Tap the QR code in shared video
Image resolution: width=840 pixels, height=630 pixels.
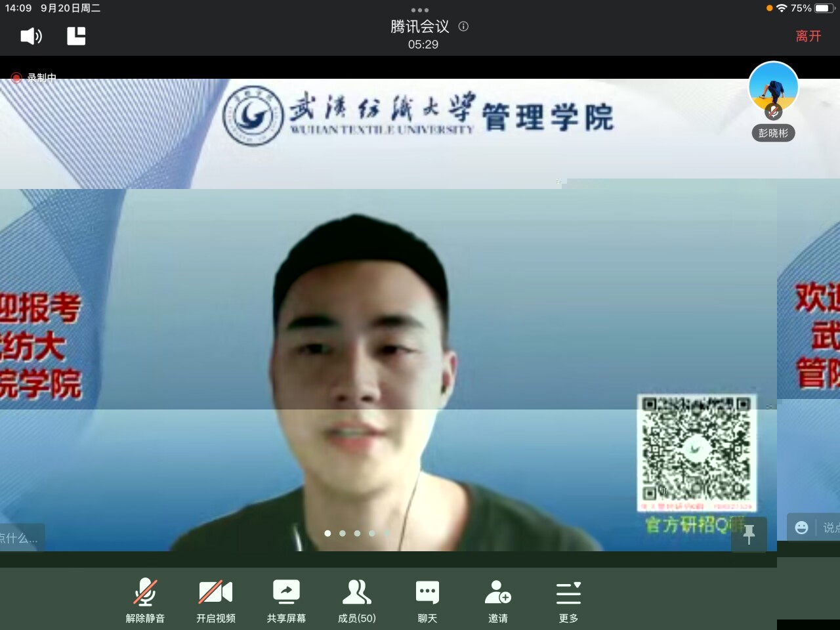coord(696,453)
